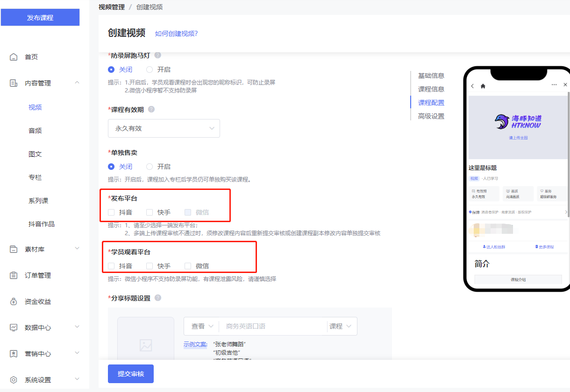Expand the 营销中心 section chevron
Image resolution: width=570 pixels, height=392 pixels.
(x=77, y=353)
